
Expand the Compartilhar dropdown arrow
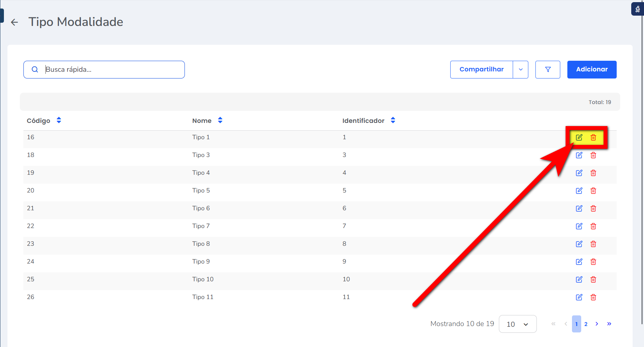point(521,70)
